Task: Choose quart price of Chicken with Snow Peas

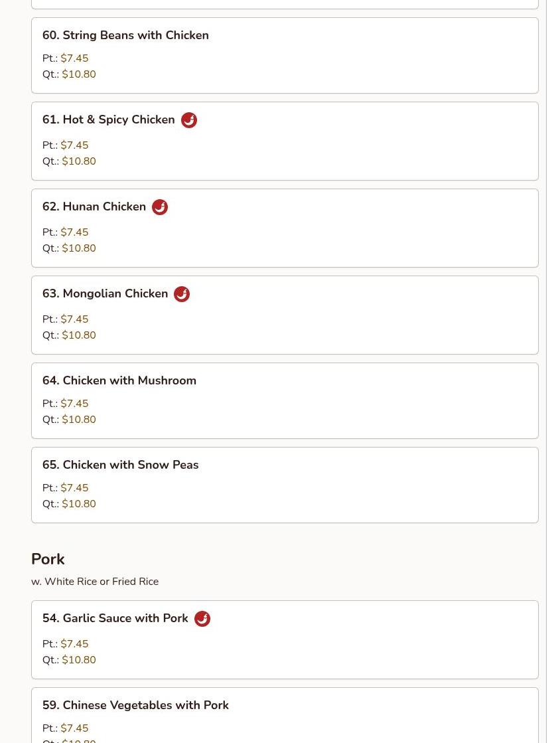Action: (x=79, y=504)
